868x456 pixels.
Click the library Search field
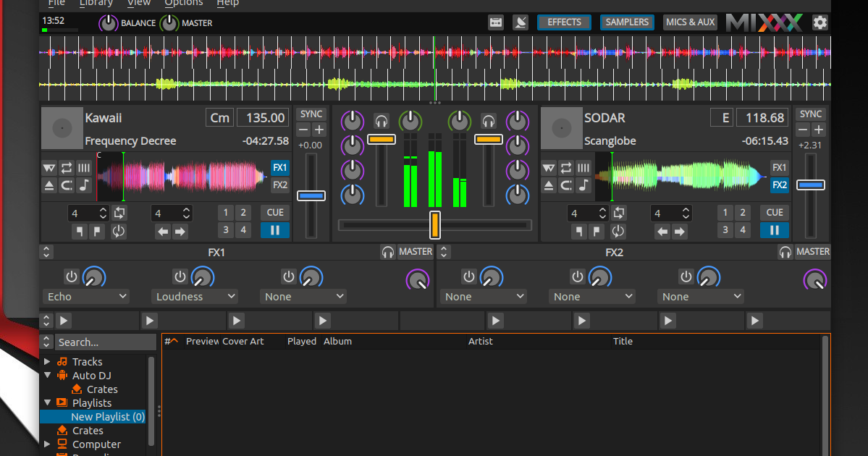[105, 342]
